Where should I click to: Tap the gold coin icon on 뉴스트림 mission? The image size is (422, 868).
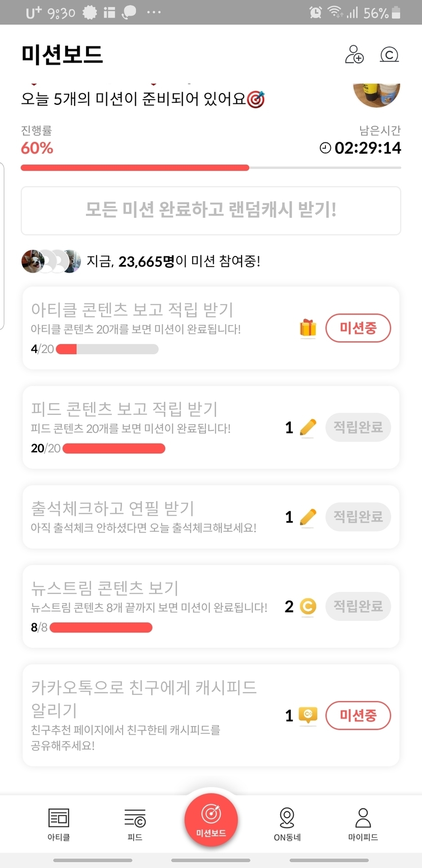(308, 606)
